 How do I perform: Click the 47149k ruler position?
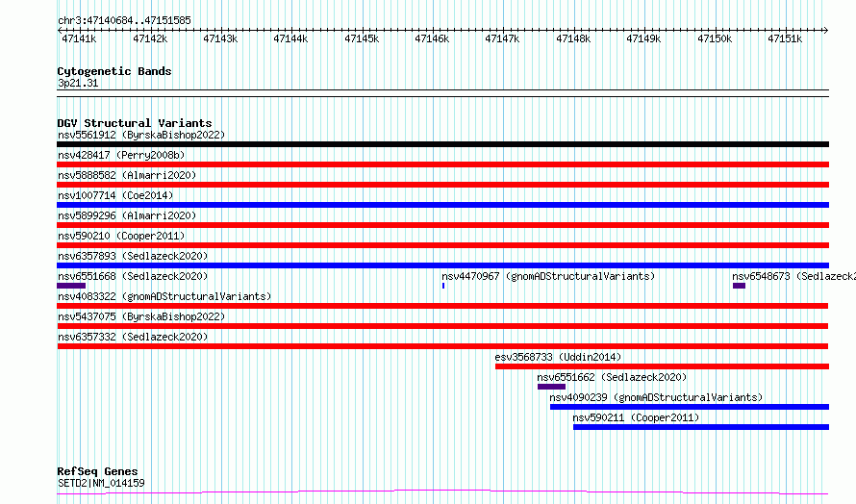[644, 38]
